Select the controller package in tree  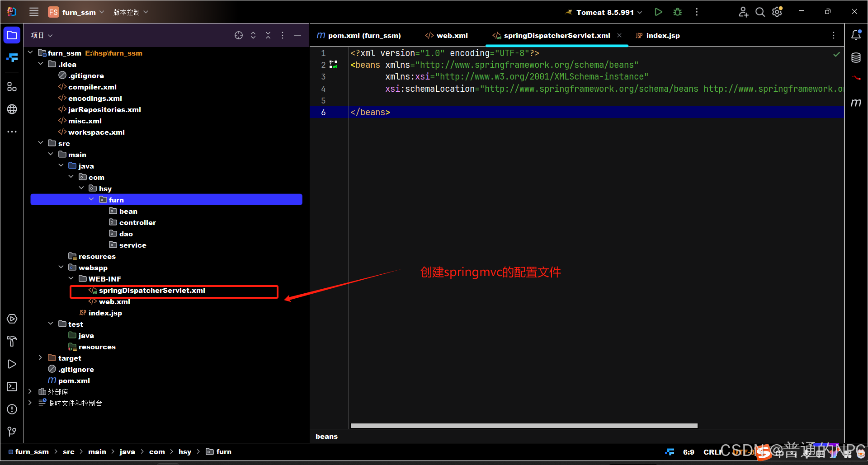pos(137,222)
